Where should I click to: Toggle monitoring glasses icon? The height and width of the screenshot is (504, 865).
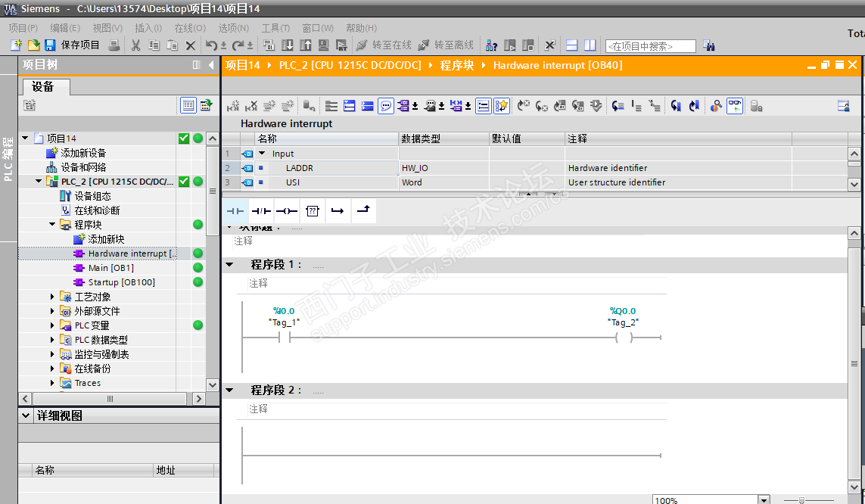click(735, 106)
